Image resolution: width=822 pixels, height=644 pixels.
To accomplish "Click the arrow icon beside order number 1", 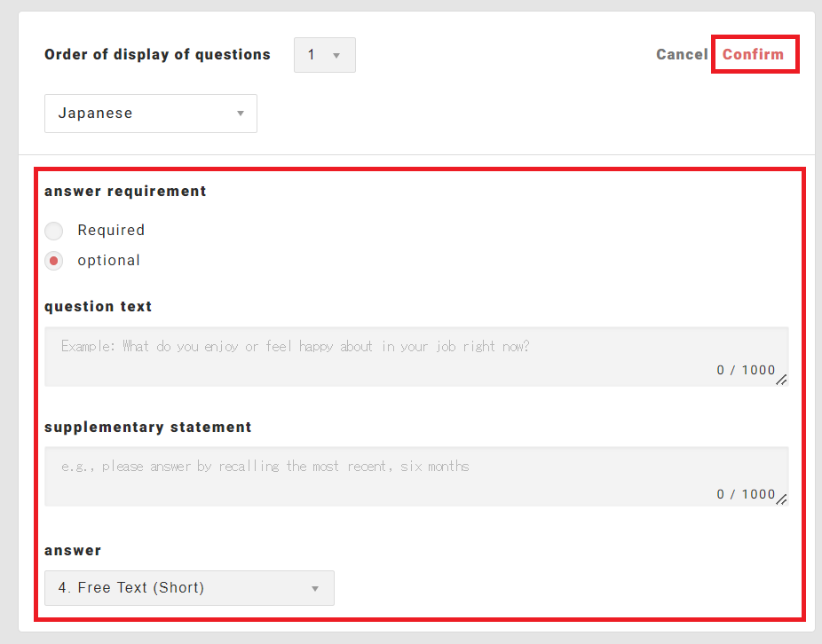I will (x=336, y=56).
